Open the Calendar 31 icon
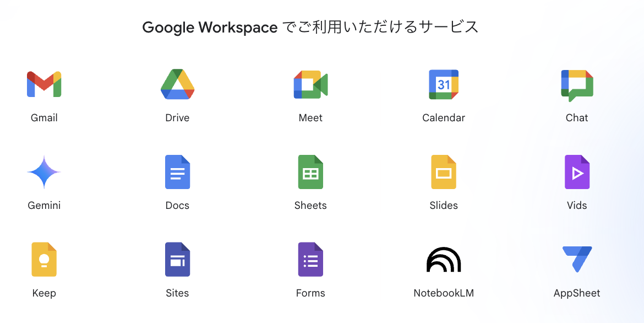This screenshot has width=644, height=323. click(x=444, y=84)
